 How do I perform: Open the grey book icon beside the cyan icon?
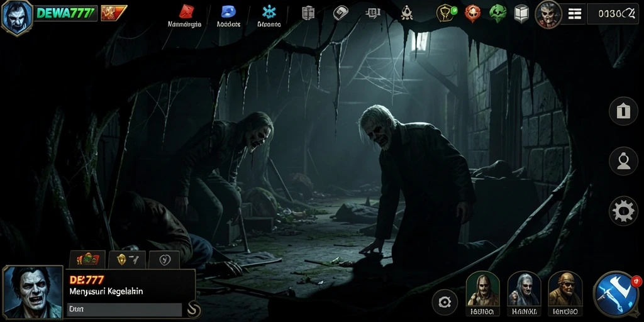tap(308, 13)
